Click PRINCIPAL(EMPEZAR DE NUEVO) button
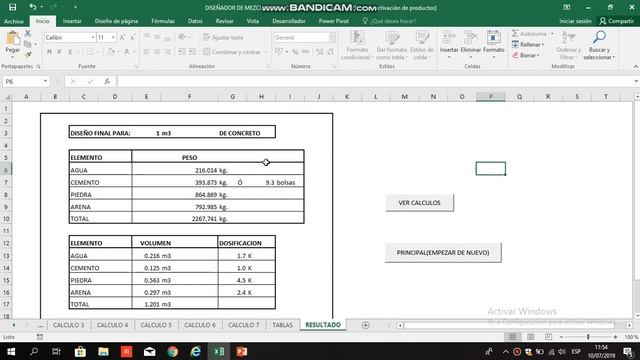640x360 pixels. coord(443,253)
